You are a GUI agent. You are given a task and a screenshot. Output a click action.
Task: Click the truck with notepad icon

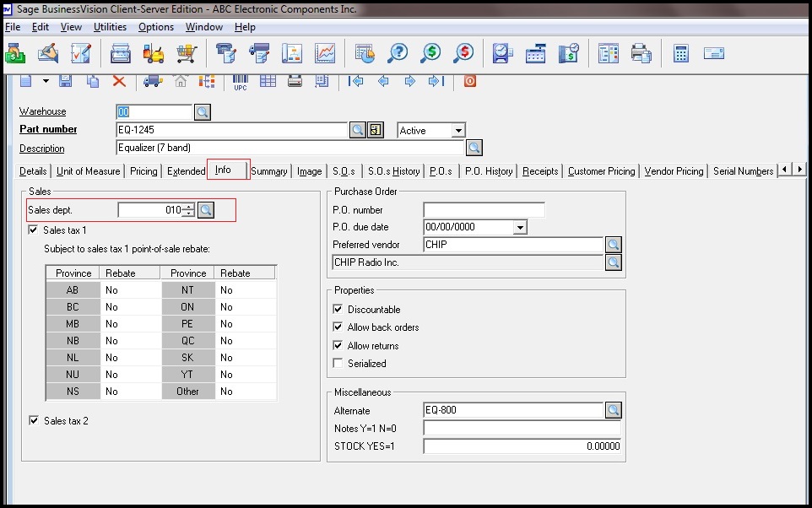(x=259, y=53)
